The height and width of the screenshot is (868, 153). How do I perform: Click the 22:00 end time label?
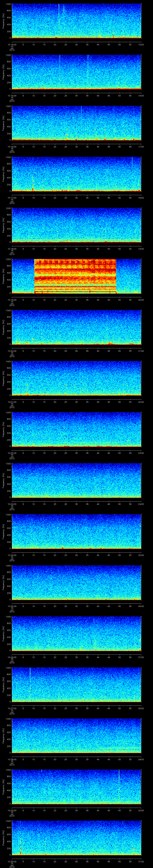(x=141, y=402)
